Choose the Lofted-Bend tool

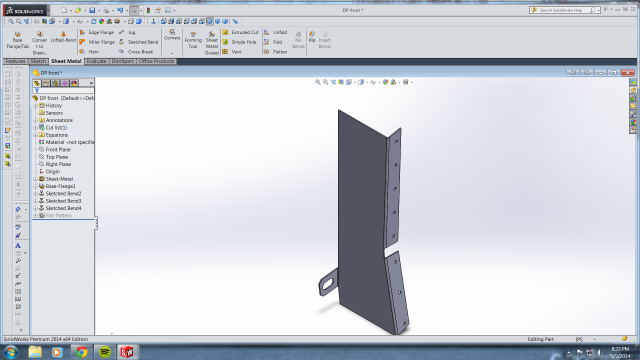click(63, 37)
